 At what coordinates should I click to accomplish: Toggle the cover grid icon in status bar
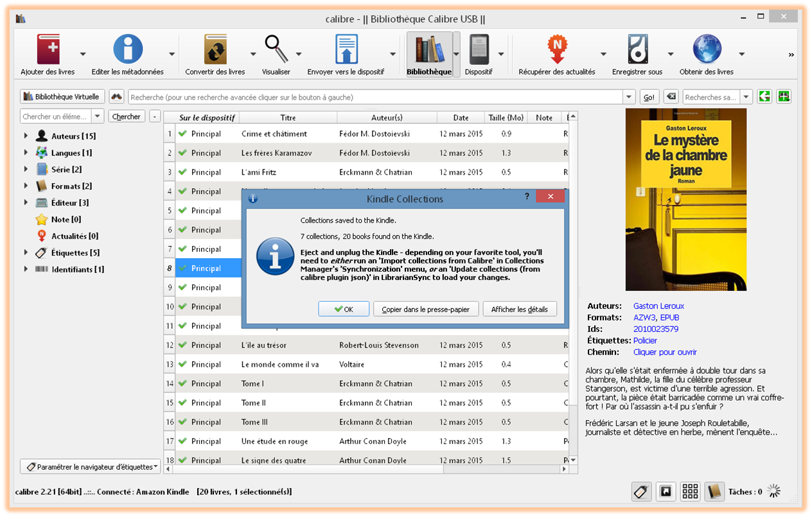[x=691, y=492]
